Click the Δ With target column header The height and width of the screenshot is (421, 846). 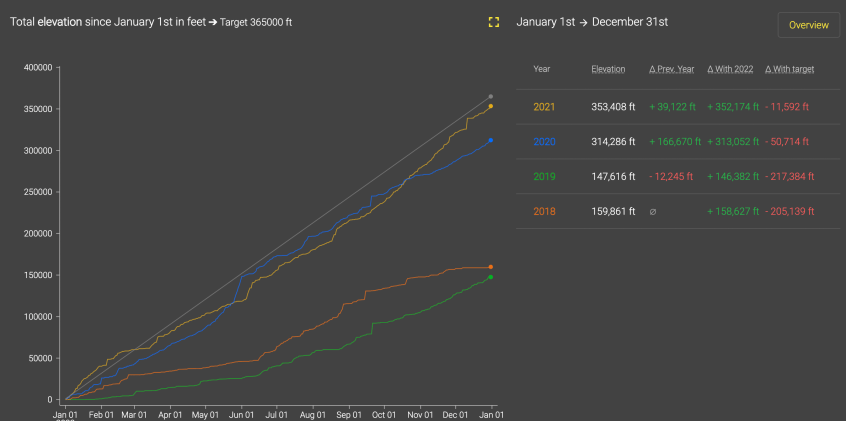[789, 69]
